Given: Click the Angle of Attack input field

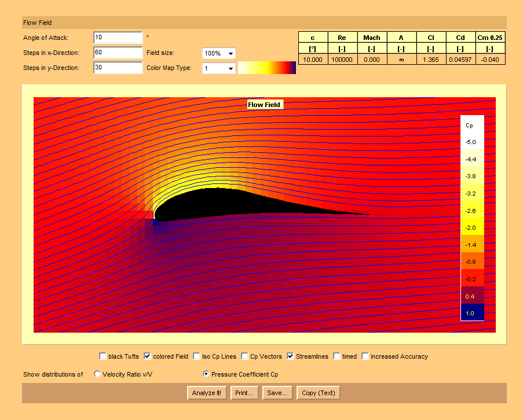Looking at the screenshot, I should pyautogui.click(x=118, y=38).
